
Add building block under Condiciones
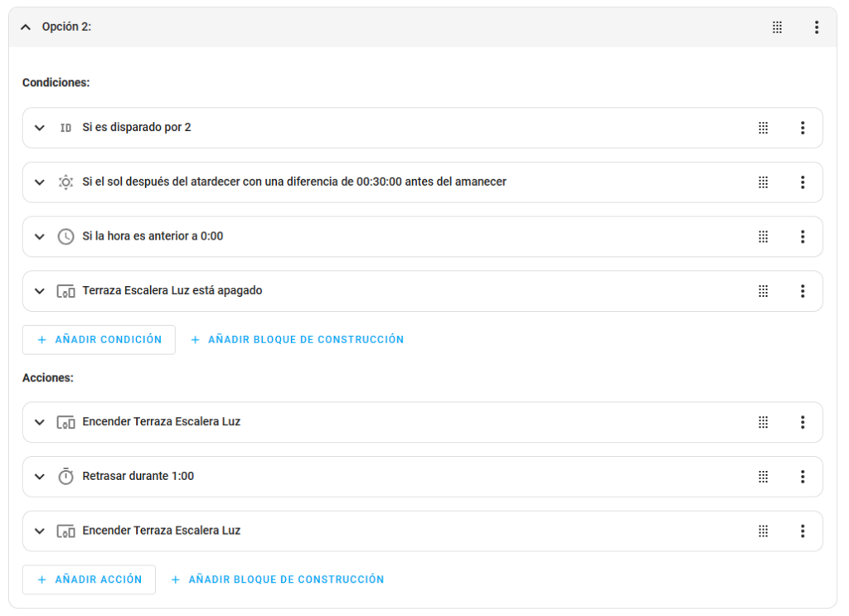(x=298, y=340)
